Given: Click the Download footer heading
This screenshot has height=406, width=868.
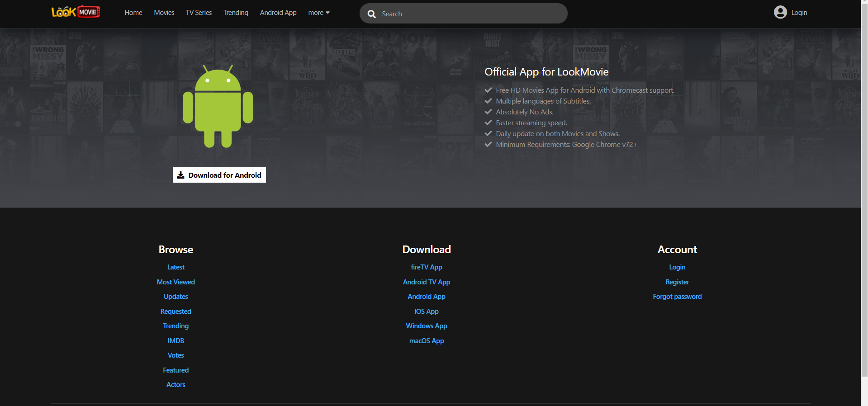Looking at the screenshot, I should pos(427,250).
